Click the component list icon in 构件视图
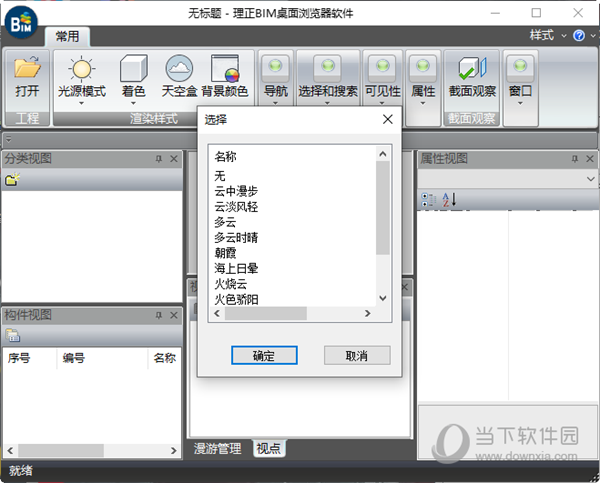Screen dimensions: 600x483 pos(13,335)
